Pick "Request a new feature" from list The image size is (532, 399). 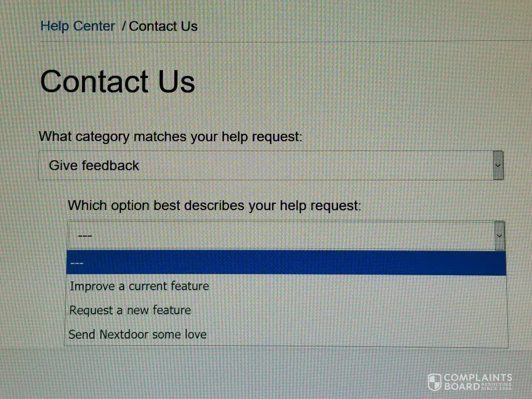tap(130, 310)
